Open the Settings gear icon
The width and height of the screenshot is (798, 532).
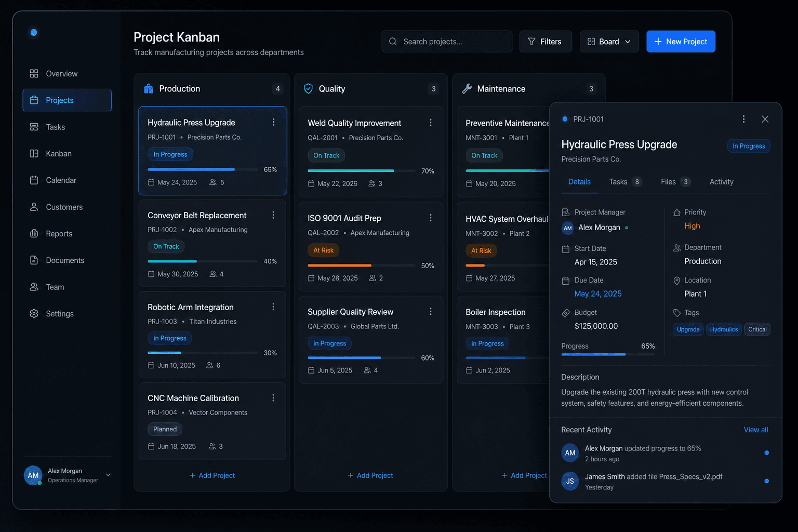34,314
